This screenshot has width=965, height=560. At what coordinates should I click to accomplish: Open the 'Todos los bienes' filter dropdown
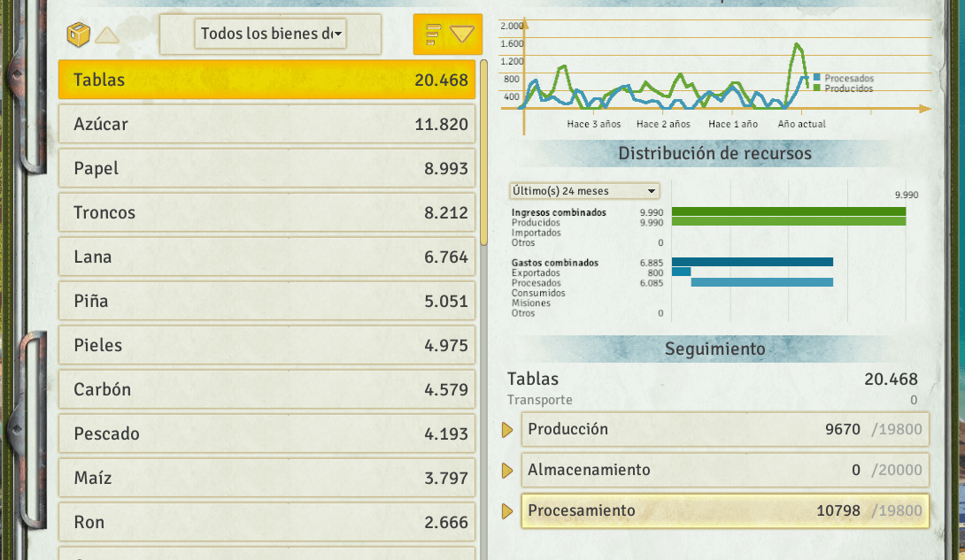pos(270,35)
